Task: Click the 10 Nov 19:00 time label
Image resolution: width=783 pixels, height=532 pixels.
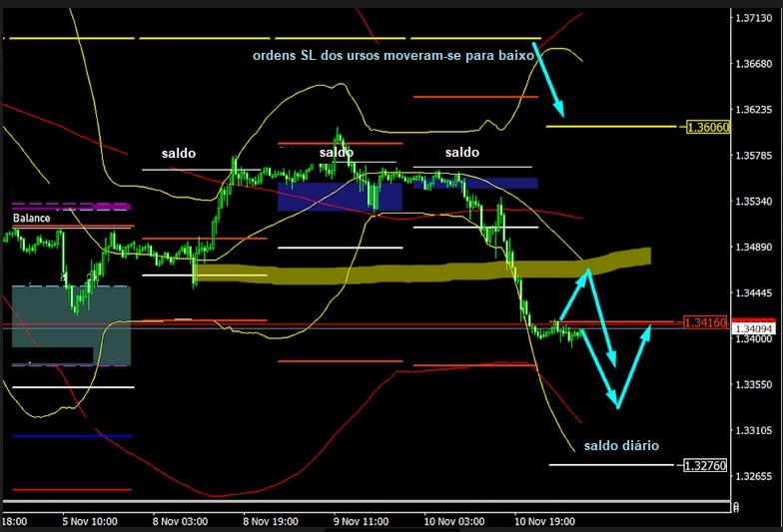Action: [545, 521]
